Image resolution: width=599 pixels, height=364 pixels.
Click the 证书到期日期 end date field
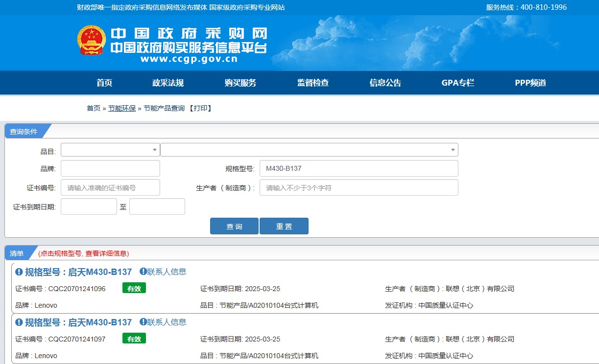157,206
